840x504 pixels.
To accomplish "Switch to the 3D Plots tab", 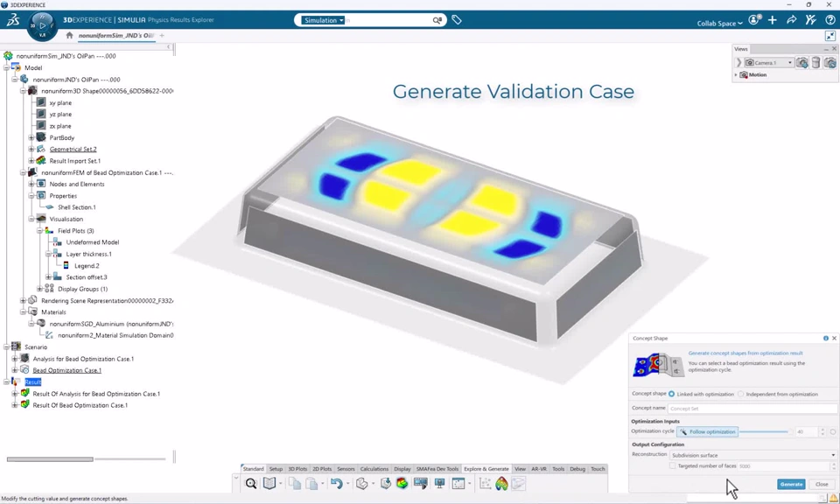I will [297, 469].
